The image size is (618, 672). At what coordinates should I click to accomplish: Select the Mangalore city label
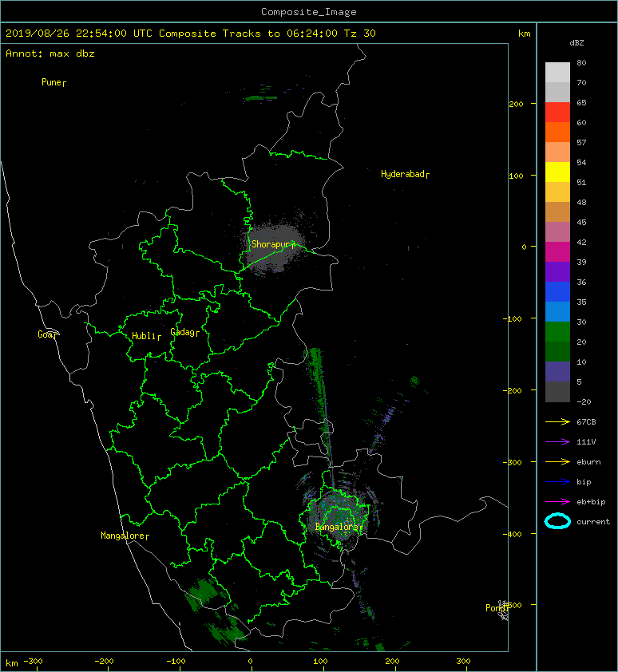(x=125, y=536)
